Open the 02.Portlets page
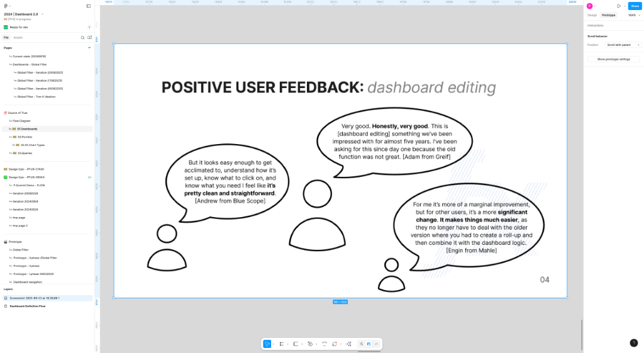The height and width of the screenshot is (353, 644). click(x=25, y=137)
